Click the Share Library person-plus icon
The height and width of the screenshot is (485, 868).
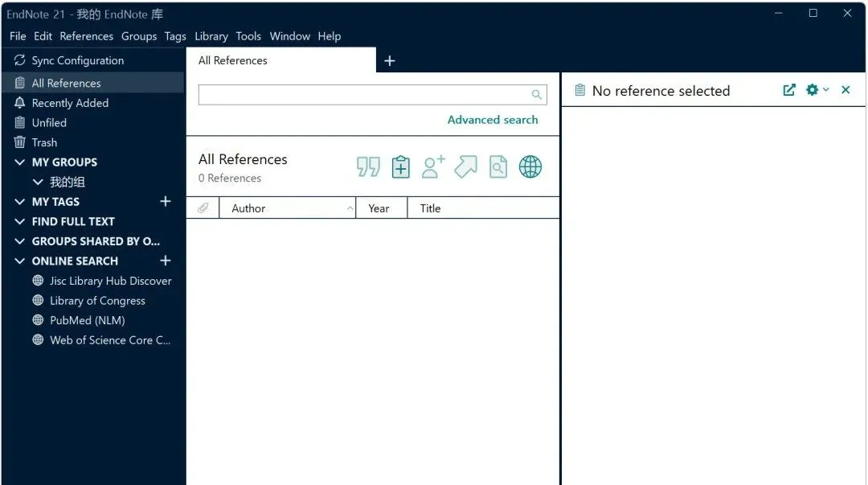433,166
